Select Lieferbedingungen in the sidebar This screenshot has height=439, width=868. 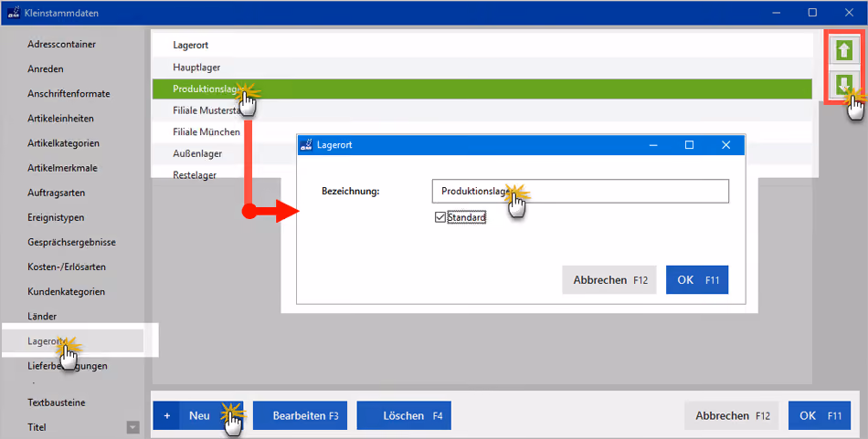pos(67,366)
